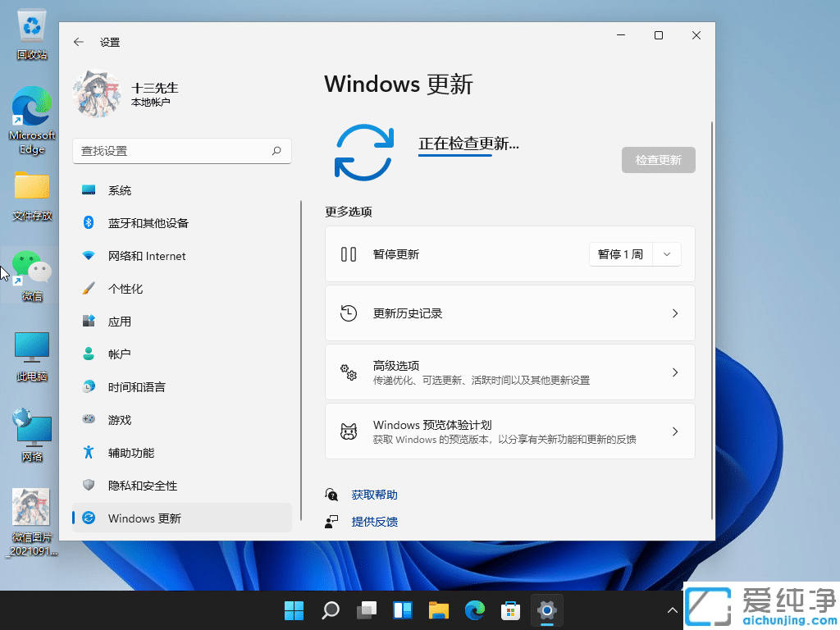Open 隐私和安全性 settings
The height and width of the screenshot is (630, 840).
point(139,485)
